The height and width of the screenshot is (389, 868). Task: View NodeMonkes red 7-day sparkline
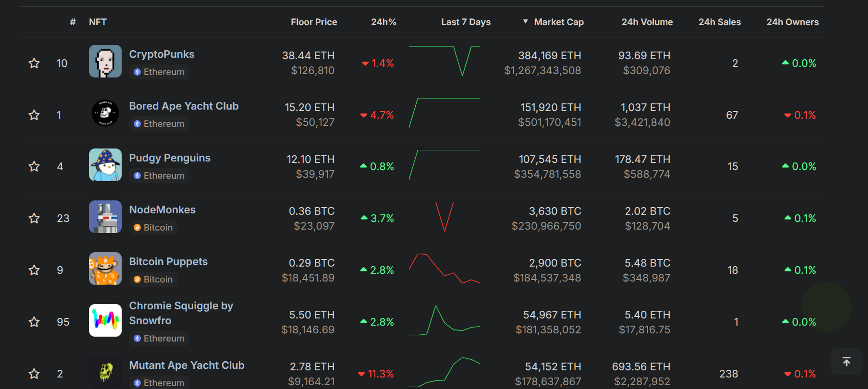445,217
